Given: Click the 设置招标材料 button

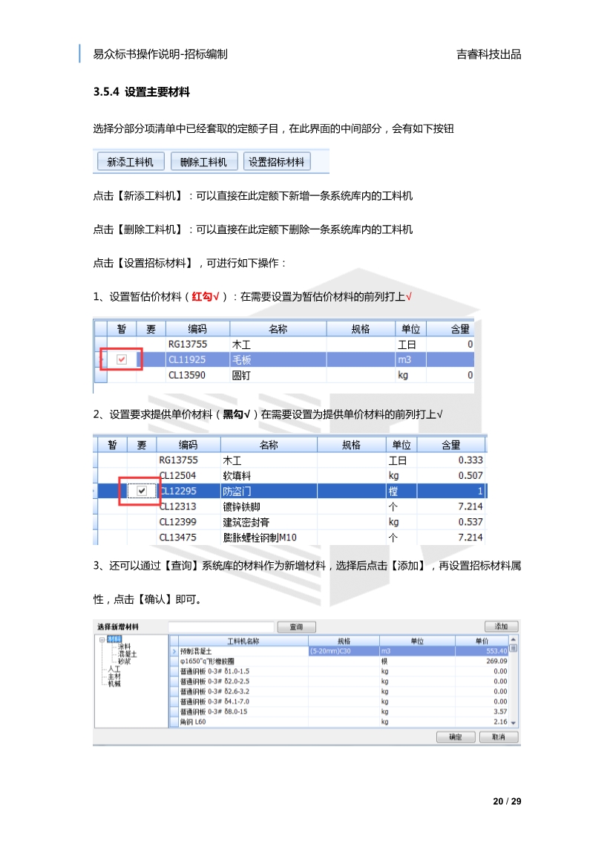Looking at the screenshot, I should coord(277,162).
